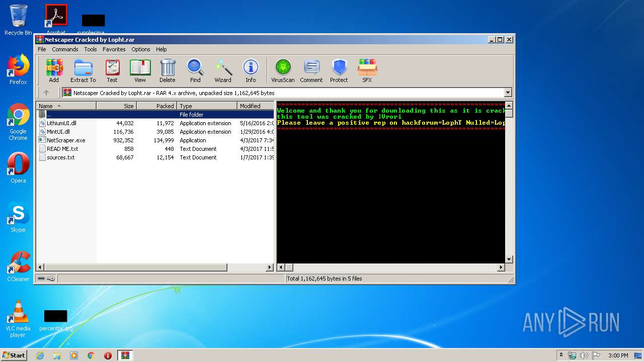Image resolution: width=644 pixels, height=362 pixels.
Task: Click file list horizontal scrollbar
Action: [136, 267]
